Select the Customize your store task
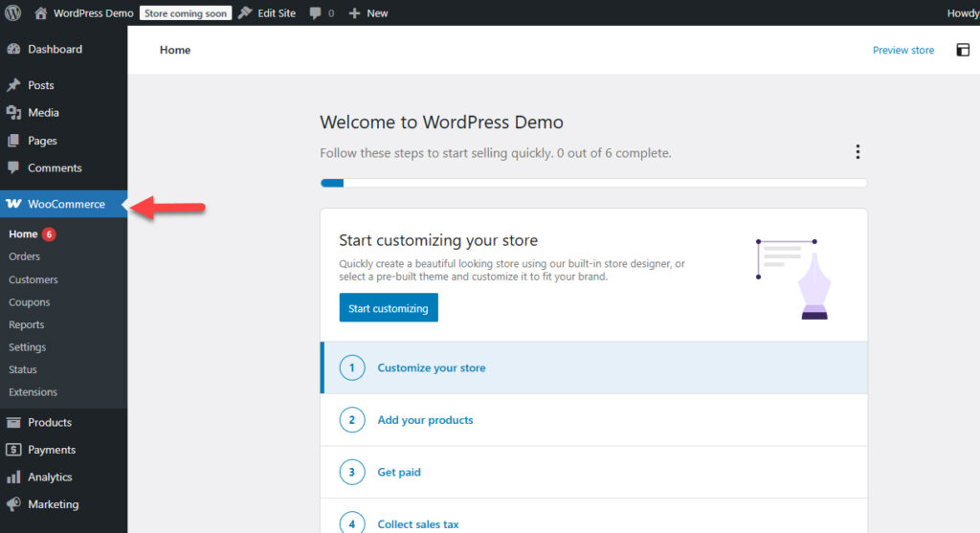Image resolution: width=980 pixels, height=533 pixels. pos(593,367)
